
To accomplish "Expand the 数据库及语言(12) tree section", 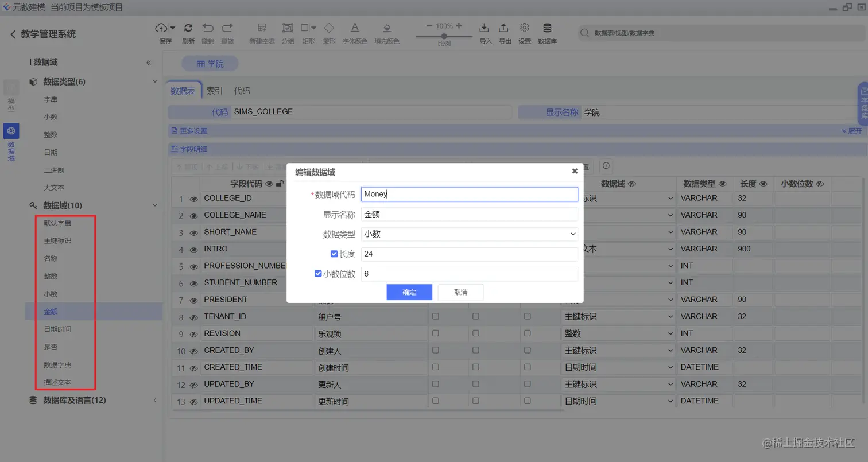I will pos(154,400).
